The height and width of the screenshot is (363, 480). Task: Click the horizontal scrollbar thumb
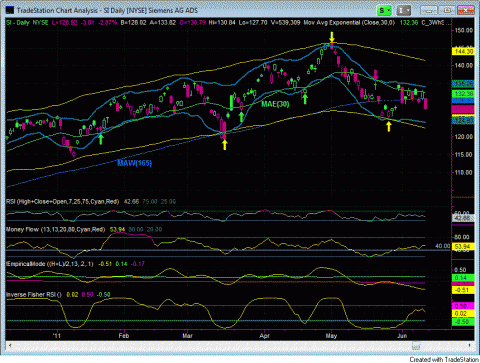(416, 345)
